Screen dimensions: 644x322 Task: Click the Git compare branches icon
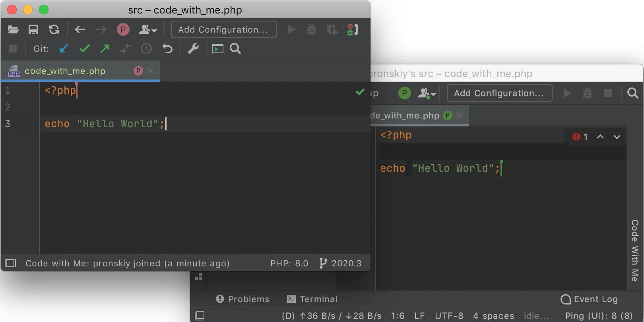pos(126,48)
